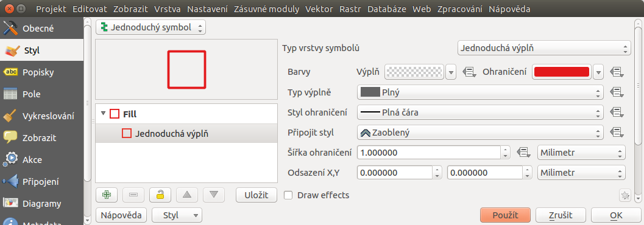Image resolution: width=644 pixels, height=225 pixels.
Task: Open the Obecné settings tab
Action: [x=41, y=29]
